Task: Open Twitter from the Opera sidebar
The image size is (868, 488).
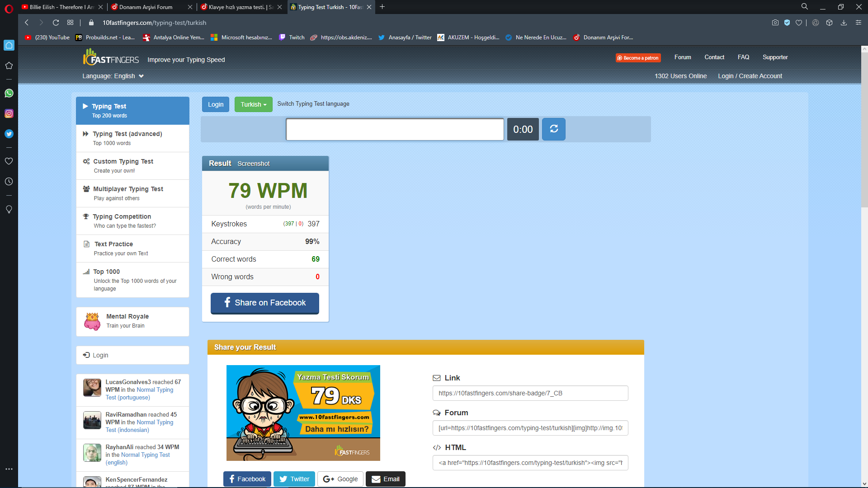Action: tap(9, 134)
